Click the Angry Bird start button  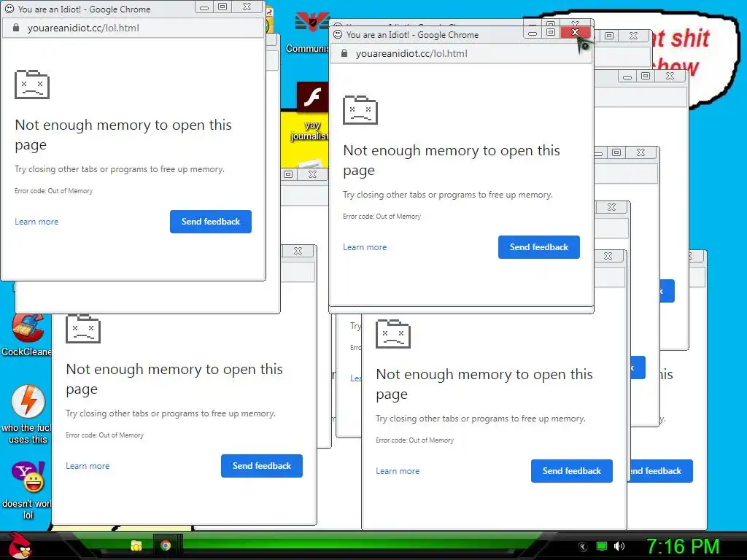click(20, 545)
